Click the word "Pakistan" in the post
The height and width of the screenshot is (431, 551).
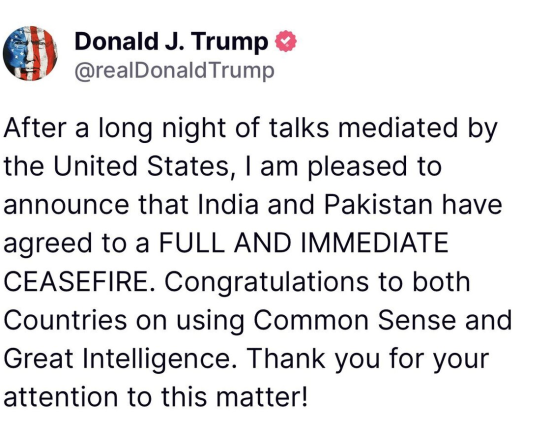(x=378, y=204)
